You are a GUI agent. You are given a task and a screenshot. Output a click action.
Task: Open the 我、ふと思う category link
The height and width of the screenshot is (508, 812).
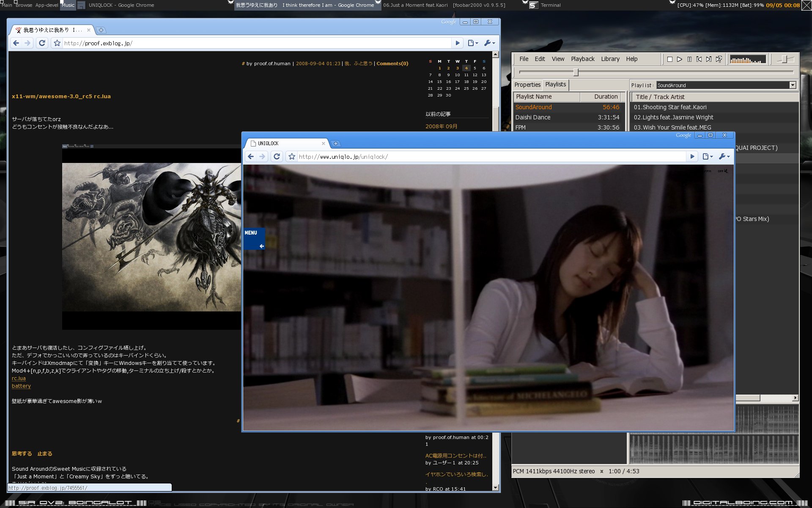point(358,63)
